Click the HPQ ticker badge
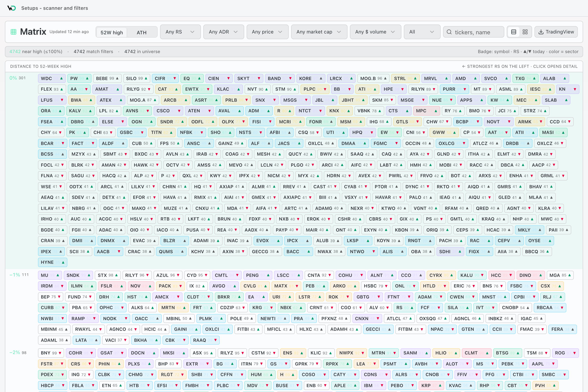This screenshot has height=392, width=588. 363,133
